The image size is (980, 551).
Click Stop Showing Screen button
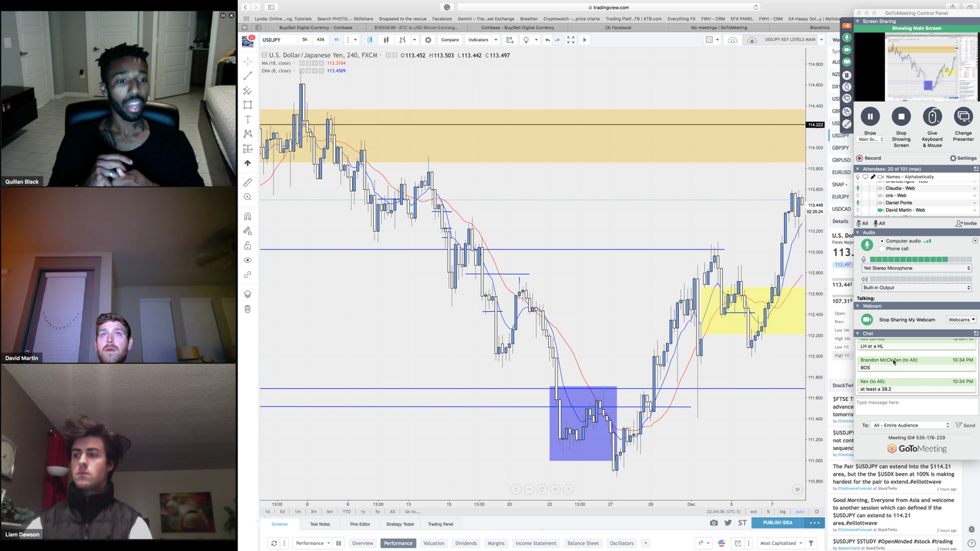click(x=901, y=117)
